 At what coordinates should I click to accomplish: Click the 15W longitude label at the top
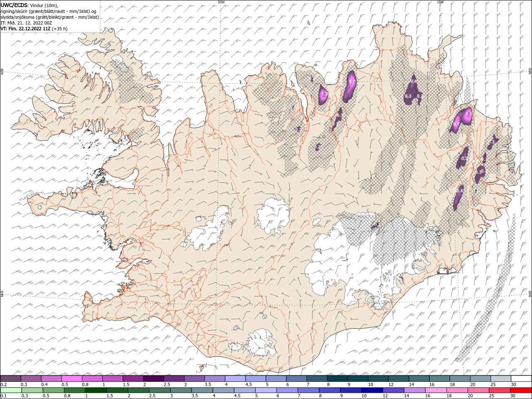coord(440,2)
